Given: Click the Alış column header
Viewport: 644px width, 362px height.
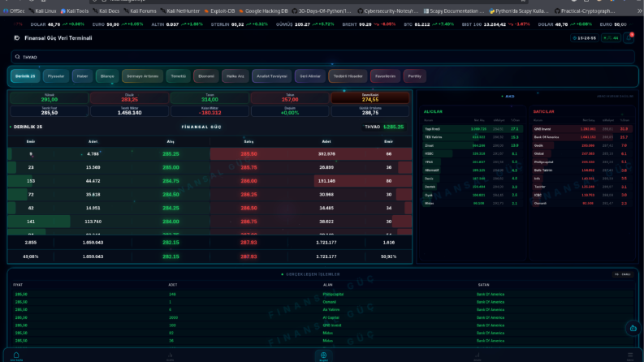Looking at the screenshot, I should click(171, 141).
